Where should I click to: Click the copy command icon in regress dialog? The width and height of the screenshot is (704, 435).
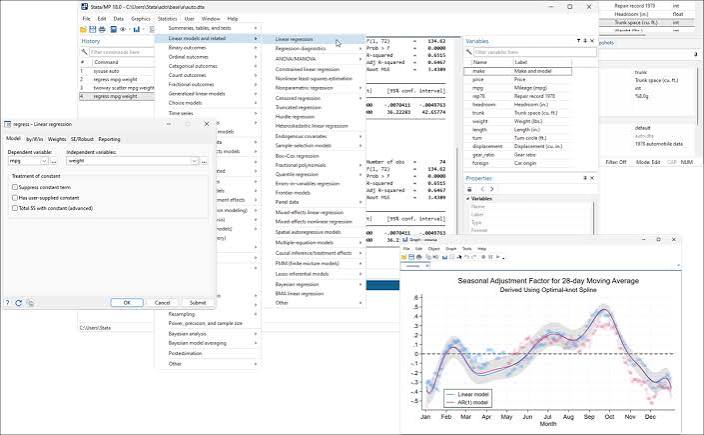30,303
